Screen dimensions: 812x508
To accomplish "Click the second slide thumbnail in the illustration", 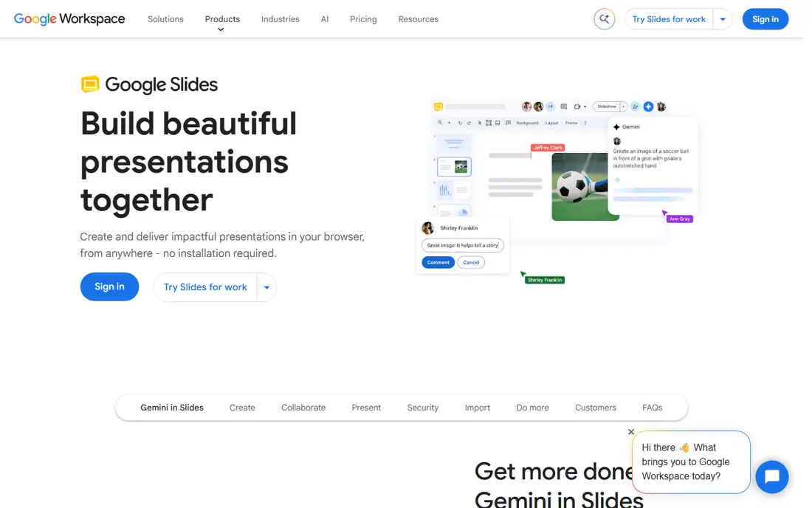I will point(454,167).
